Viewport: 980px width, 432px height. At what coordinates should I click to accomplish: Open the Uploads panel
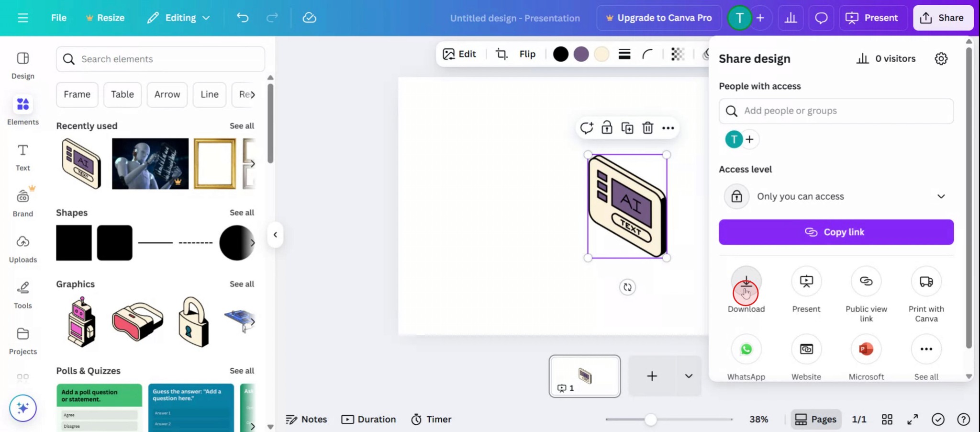click(22, 248)
